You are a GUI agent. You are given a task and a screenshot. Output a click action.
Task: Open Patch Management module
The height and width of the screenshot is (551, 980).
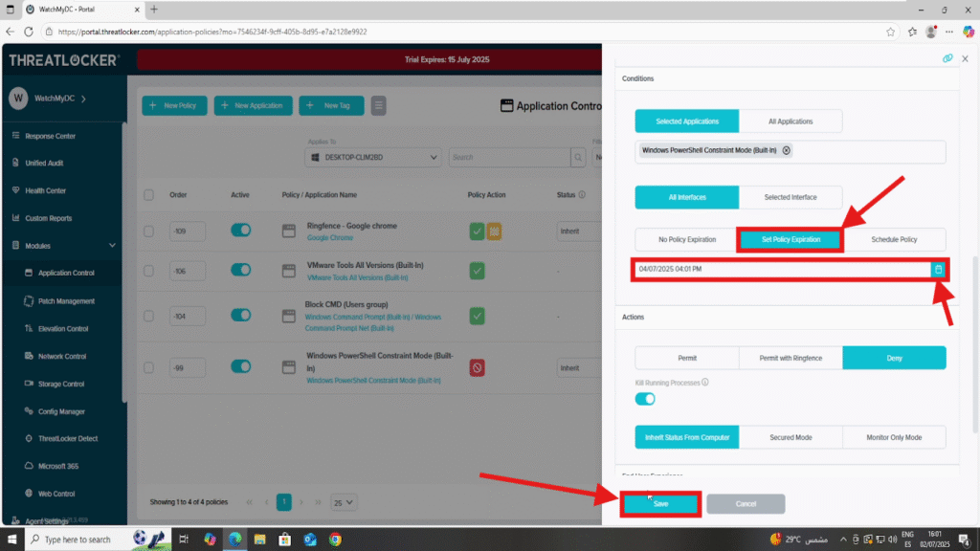tap(66, 301)
